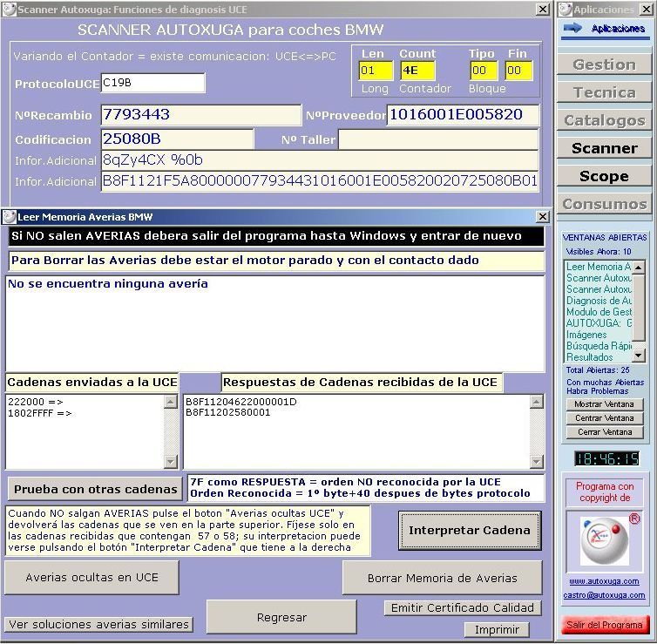657x644 pixels.
Task: Select response B8F11202580001
Action: (228, 413)
